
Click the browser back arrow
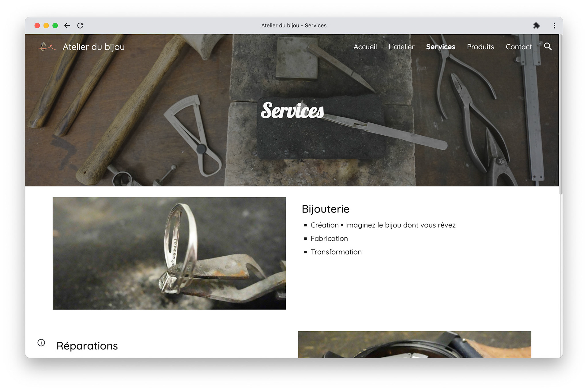(x=67, y=25)
